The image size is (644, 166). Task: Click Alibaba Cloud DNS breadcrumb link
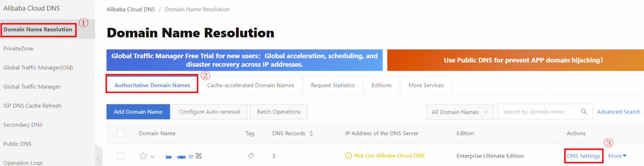point(131,9)
